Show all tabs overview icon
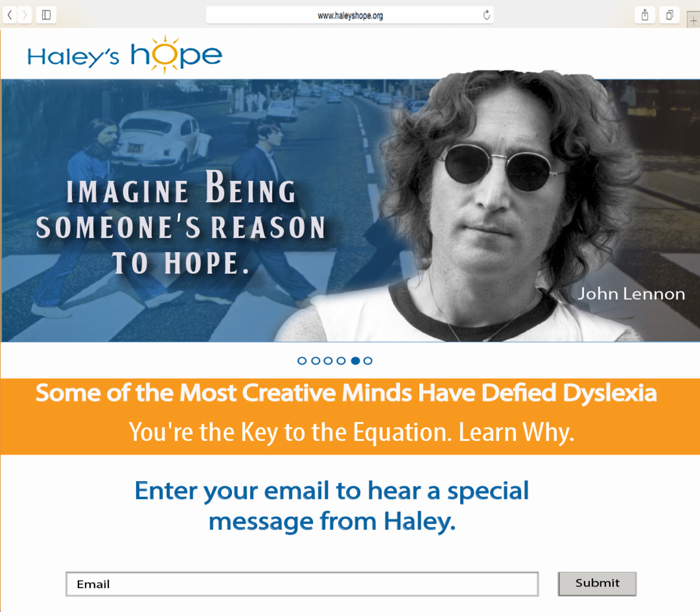Image resolution: width=700 pixels, height=616 pixels. 669,15
